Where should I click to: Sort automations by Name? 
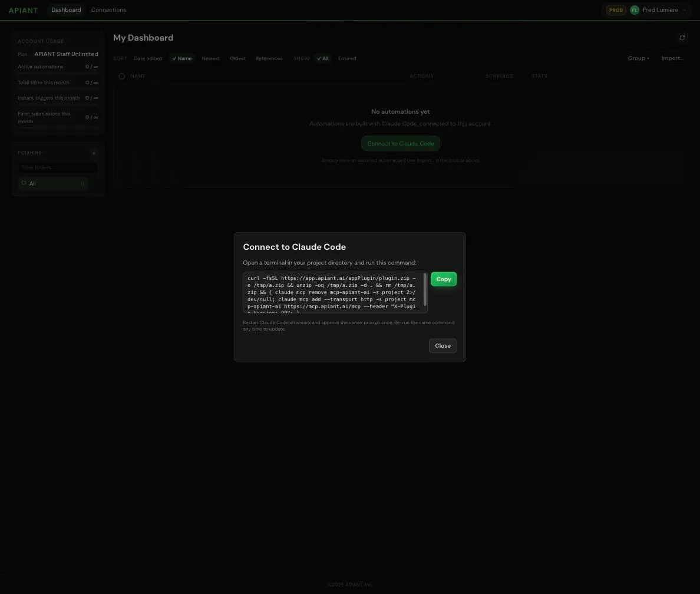point(181,58)
